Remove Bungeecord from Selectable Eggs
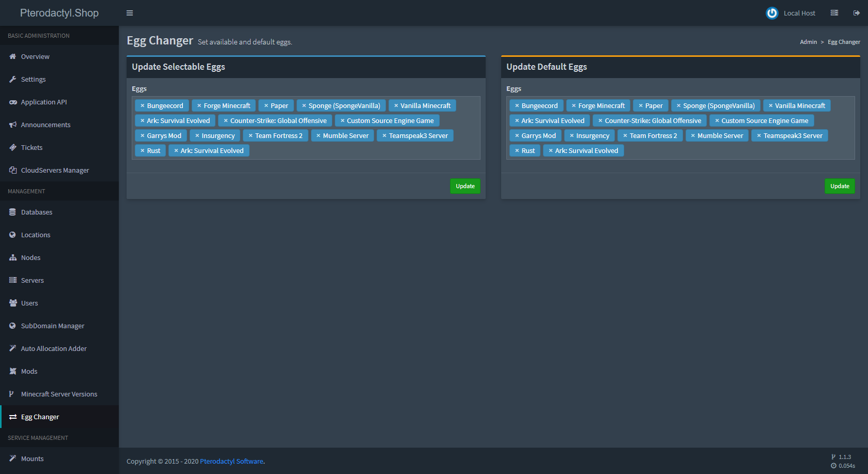Image resolution: width=868 pixels, height=474 pixels. pyautogui.click(x=143, y=106)
